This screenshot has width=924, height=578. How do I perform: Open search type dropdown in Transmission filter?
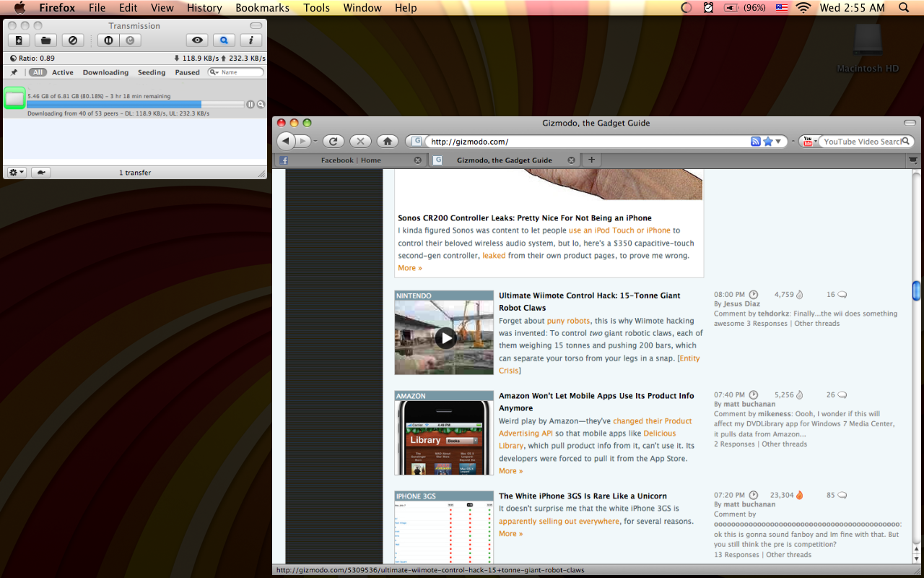click(x=214, y=72)
